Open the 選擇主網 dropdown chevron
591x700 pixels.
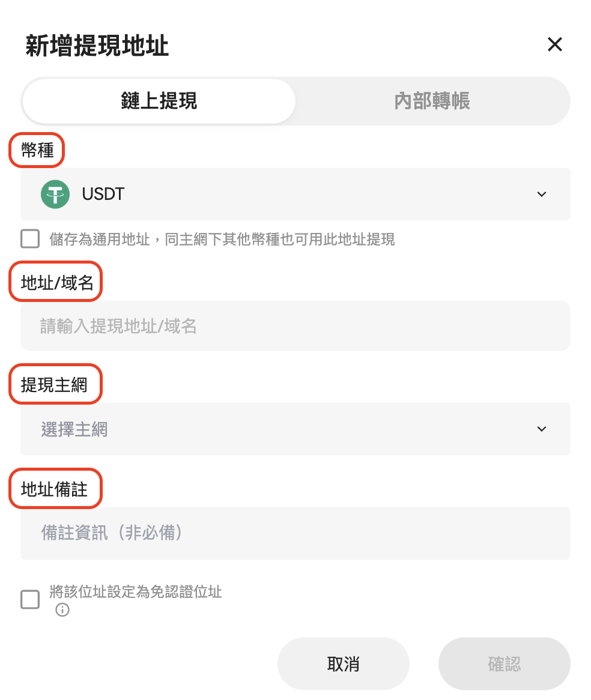pyautogui.click(x=542, y=429)
